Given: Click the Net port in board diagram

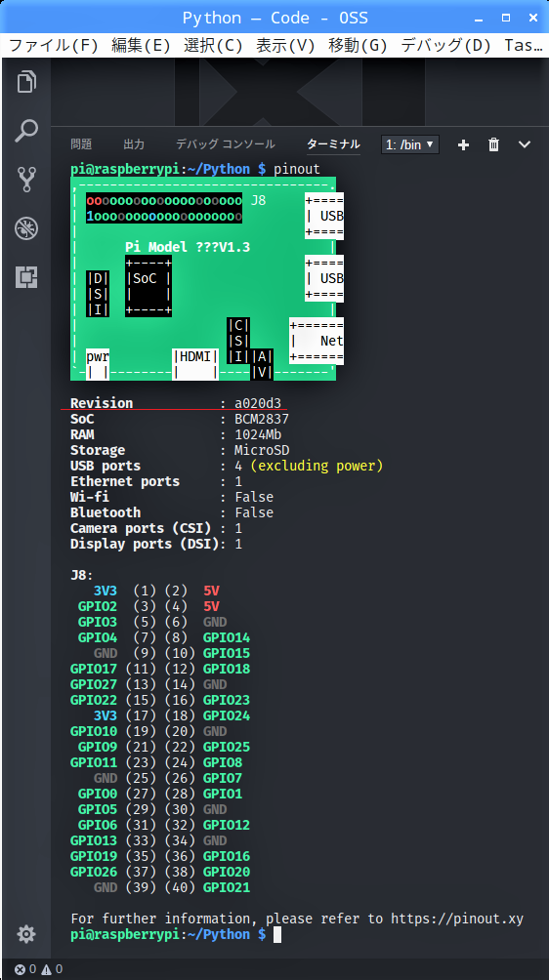Looking at the screenshot, I should click(x=317, y=341).
